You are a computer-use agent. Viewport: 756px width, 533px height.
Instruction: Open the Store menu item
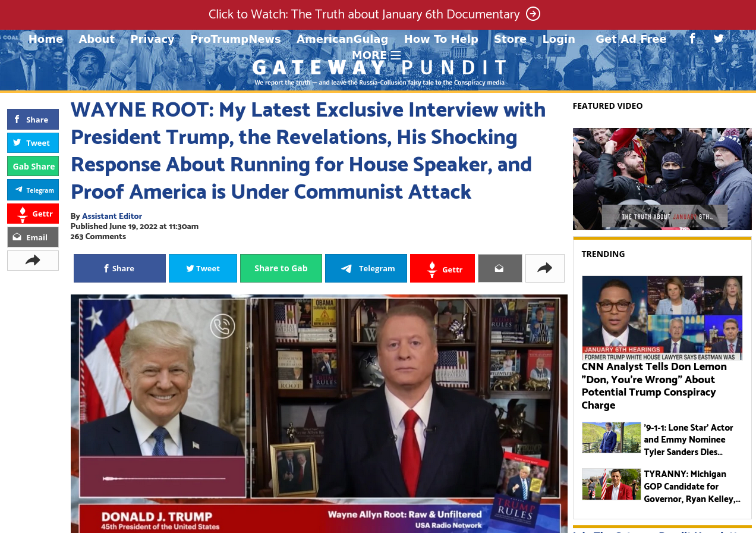coord(510,39)
